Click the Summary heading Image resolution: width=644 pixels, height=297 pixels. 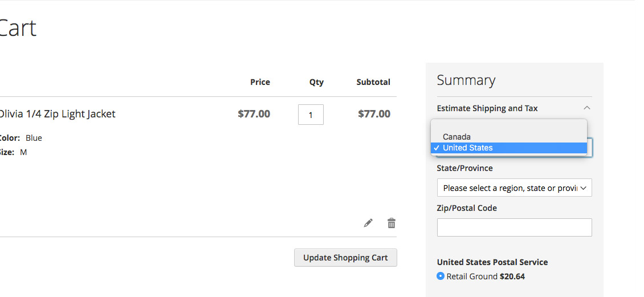click(466, 80)
